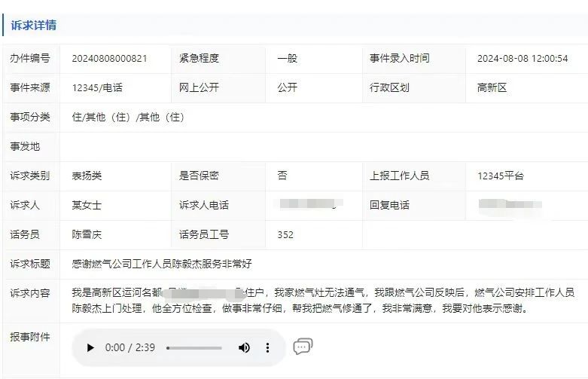Viewport: 588px width, 379px height.
Task: Click the operator ID value 352
Action: pos(285,234)
